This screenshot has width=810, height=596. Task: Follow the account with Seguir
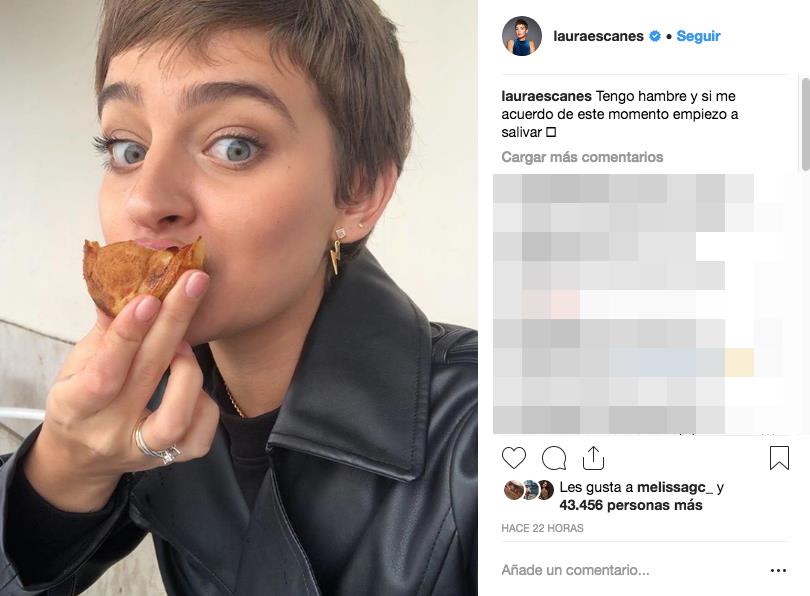point(698,36)
